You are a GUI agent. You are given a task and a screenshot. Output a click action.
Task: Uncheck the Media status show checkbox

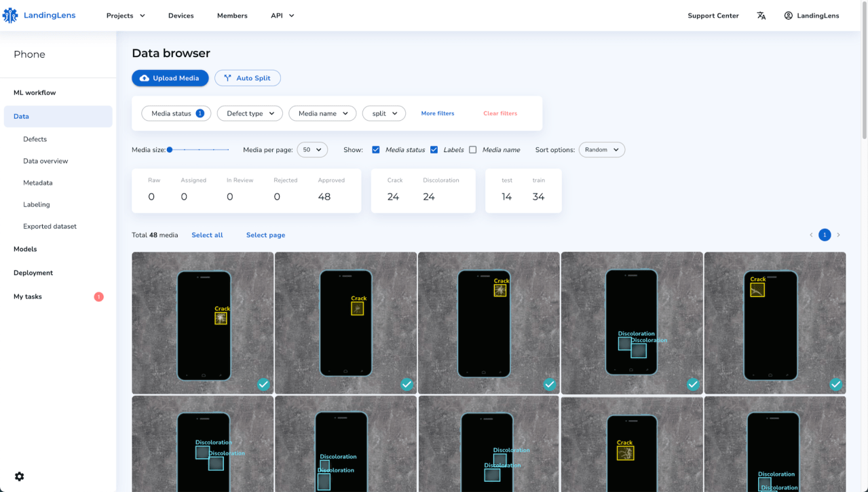pyautogui.click(x=376, y=149)
